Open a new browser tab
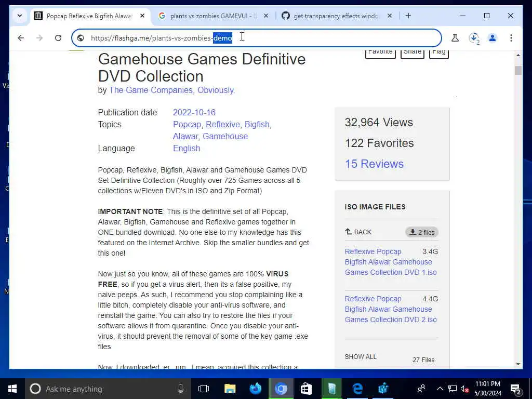The height and width of the screenshot is (399, 532). pyautogui.click(x=408, y=16)
